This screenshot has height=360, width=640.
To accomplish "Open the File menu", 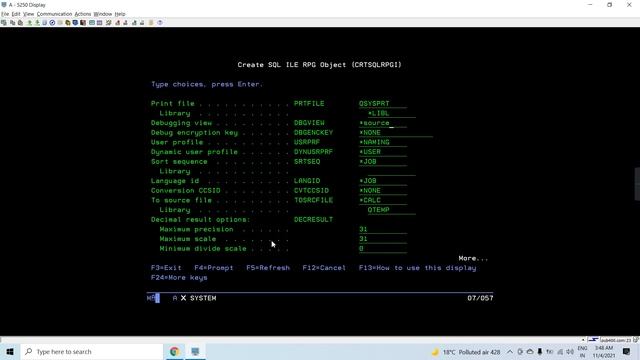I will [x=5, y=14].
